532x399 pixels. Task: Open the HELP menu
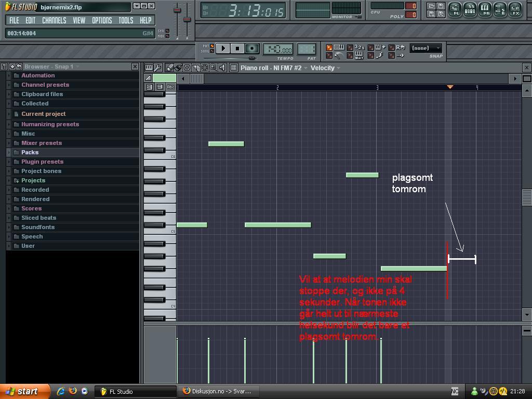(145, 20)
